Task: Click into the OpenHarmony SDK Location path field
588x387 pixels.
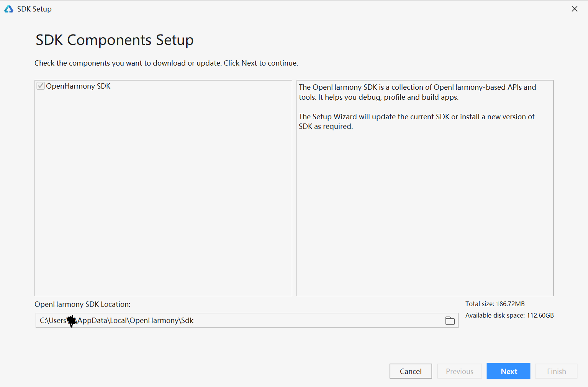Action: pyautogui.click(x=247, y=321)
